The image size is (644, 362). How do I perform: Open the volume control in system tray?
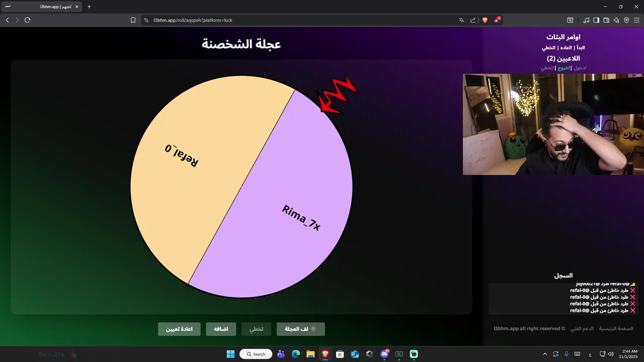611,354
